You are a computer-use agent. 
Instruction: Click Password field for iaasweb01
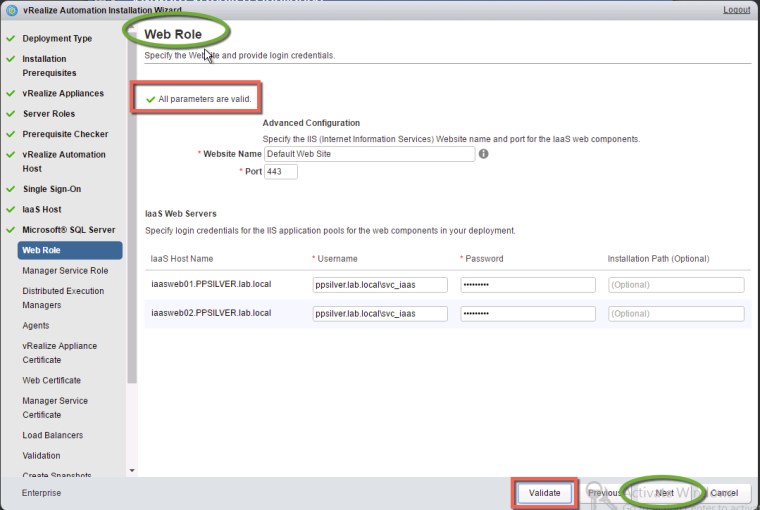(528, 285)
